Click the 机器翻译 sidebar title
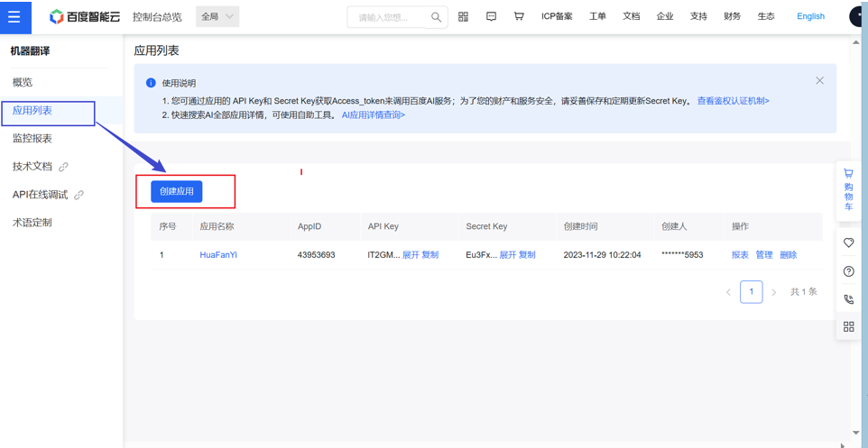868x448 pixels. (31, 51)
